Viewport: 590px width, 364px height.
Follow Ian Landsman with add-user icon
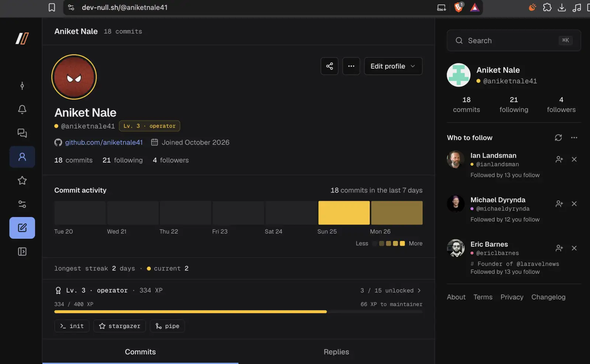(x=559, y=159)
